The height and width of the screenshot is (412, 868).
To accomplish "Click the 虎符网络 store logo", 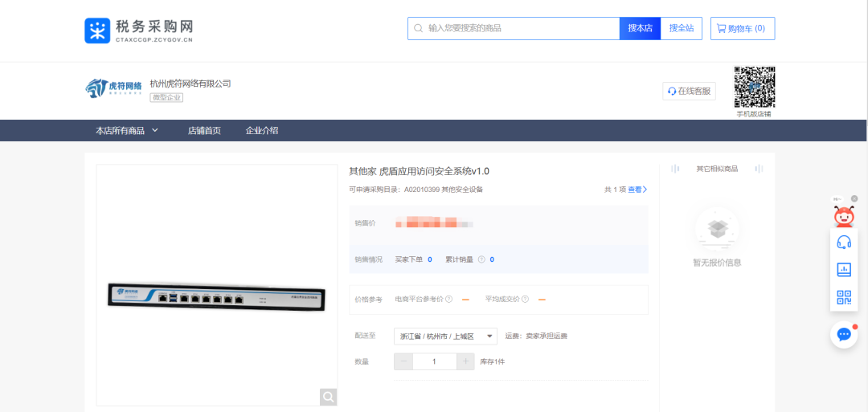I will click(x=114, y=88).
